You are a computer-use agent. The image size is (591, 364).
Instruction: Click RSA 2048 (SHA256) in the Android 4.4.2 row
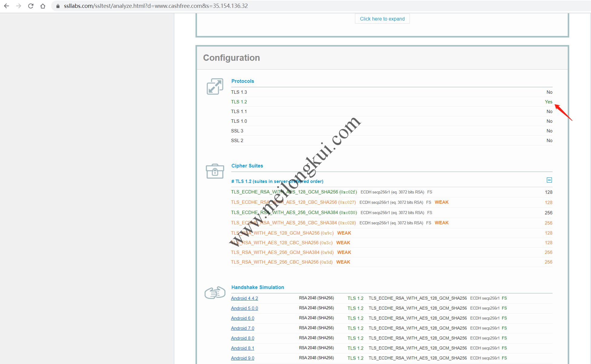[x=317, y=298]
